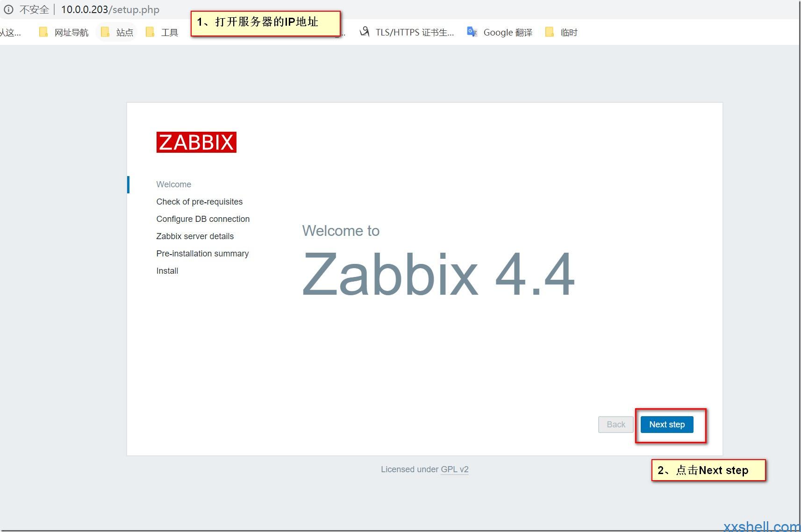
Task: Click the 不安全 security warning label
Action: click(x=34, y=9)
